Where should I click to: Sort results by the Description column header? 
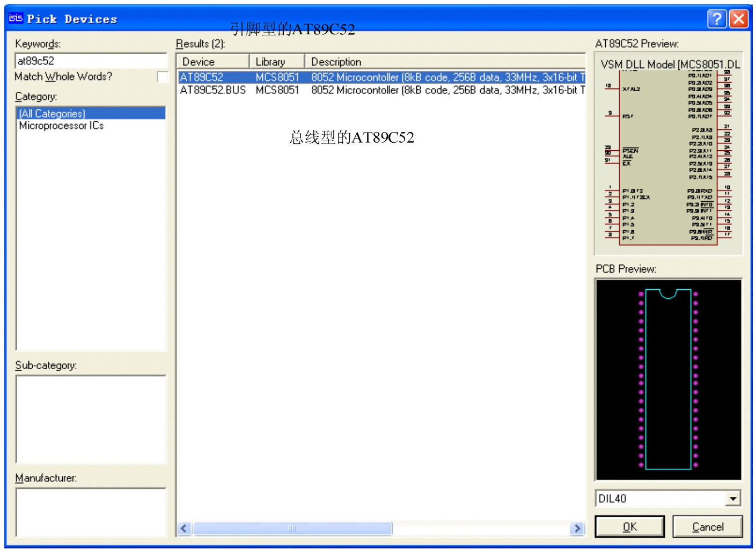[445, 62]
